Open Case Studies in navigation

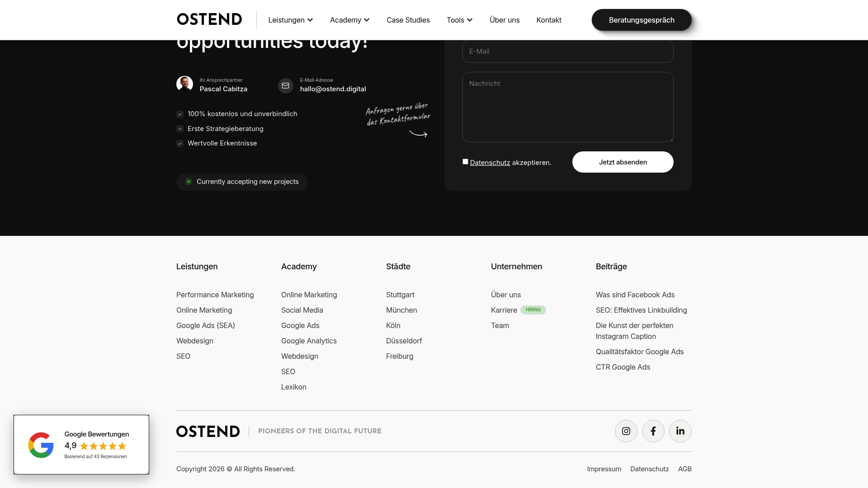408,20
